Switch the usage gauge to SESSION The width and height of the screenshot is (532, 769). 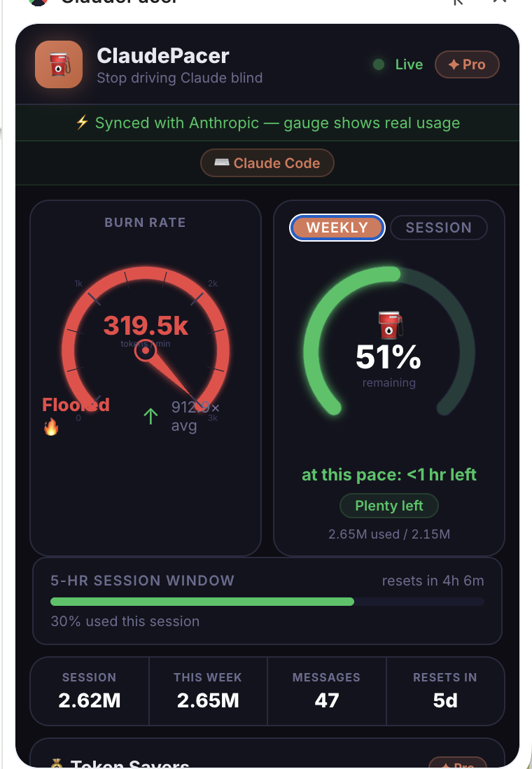(x=438, y=228)
